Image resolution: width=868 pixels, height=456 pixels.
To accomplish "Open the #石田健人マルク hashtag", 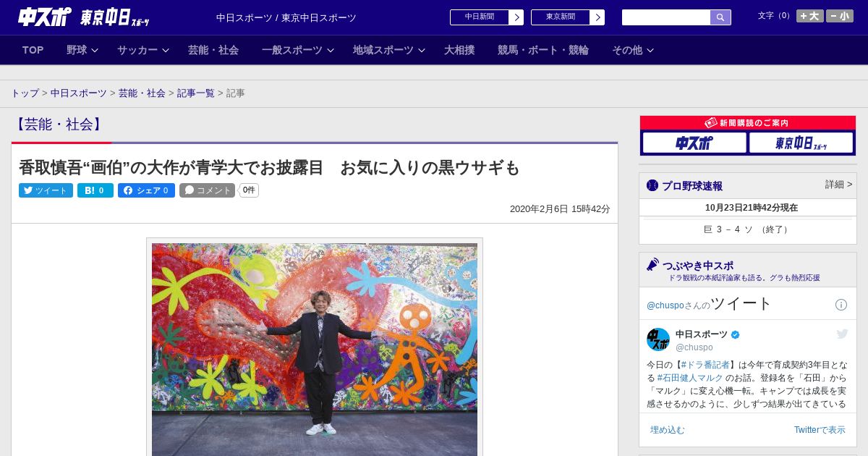I will (x=690, y=378).
